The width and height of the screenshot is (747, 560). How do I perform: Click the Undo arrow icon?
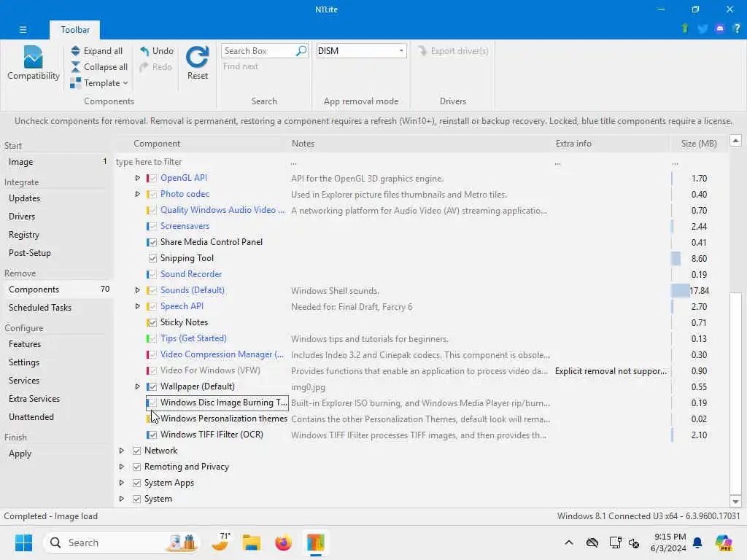(x=144, y=50)
